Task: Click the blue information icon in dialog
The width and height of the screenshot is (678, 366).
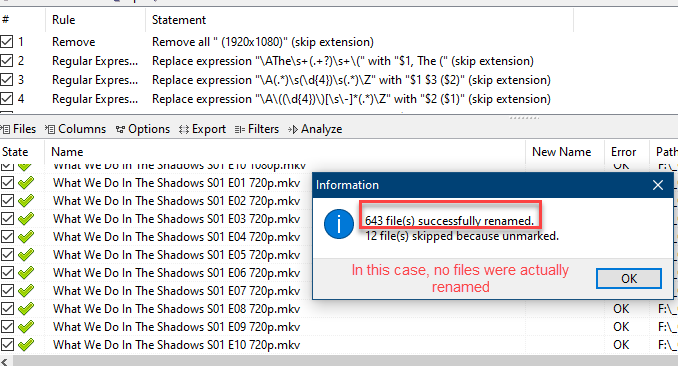Action: pos(339,224)
